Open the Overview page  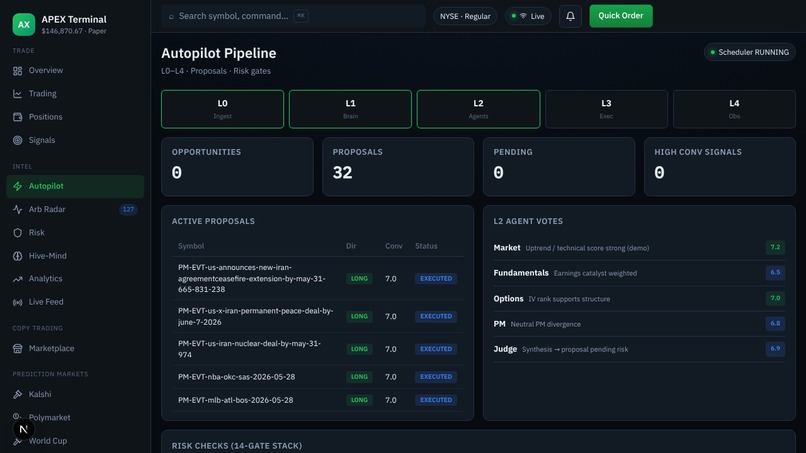[75, 70]
